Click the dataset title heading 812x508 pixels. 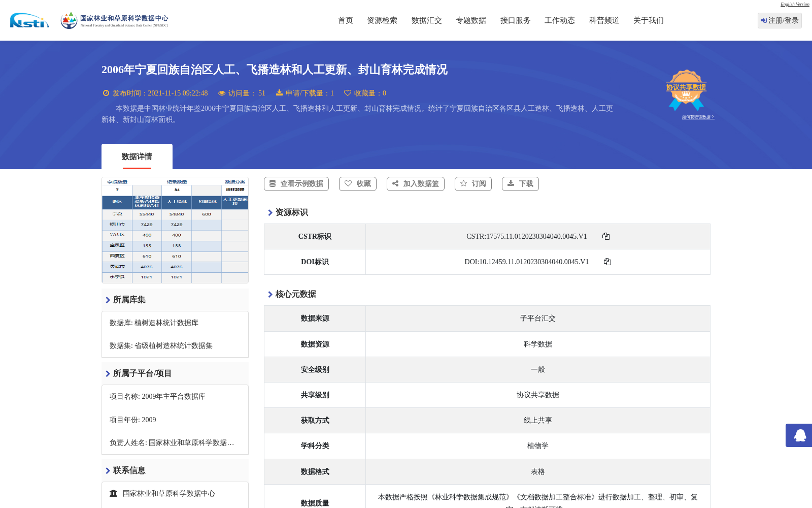point(275,70)
